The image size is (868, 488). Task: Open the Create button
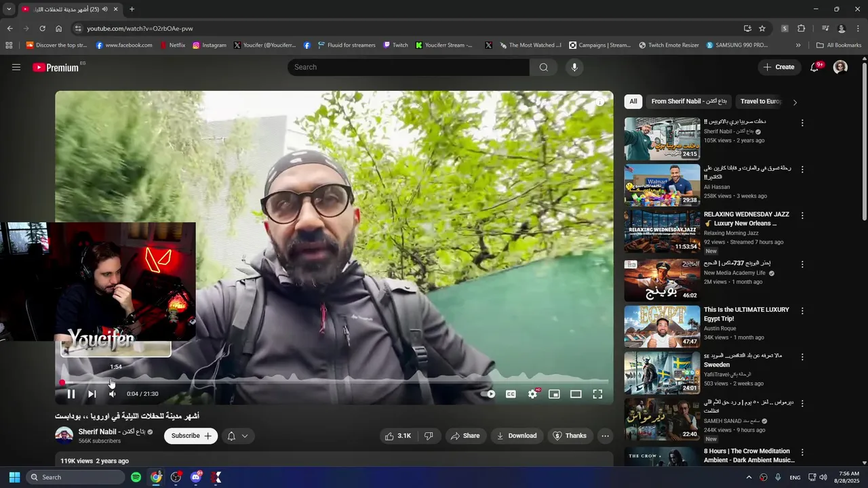(x=778, y=67)
